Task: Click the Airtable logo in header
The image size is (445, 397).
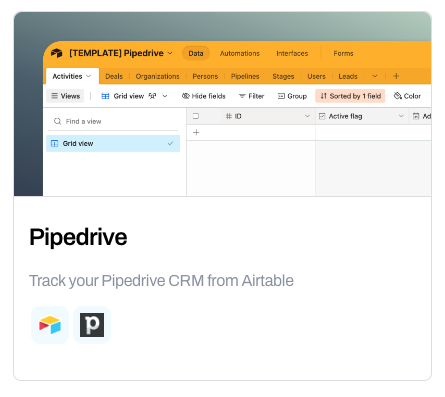Action: (x=57, y=53)
